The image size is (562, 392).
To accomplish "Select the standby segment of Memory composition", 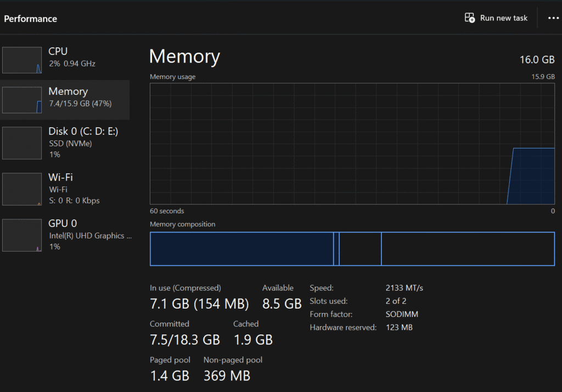I will 360,249.
